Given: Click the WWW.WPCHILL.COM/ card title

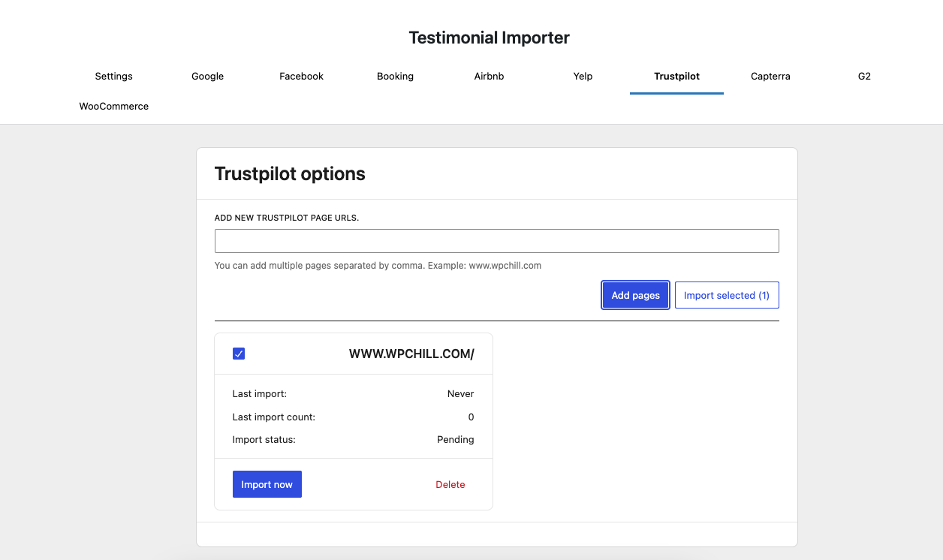Looking at the screenshot, I should (411, 354).
